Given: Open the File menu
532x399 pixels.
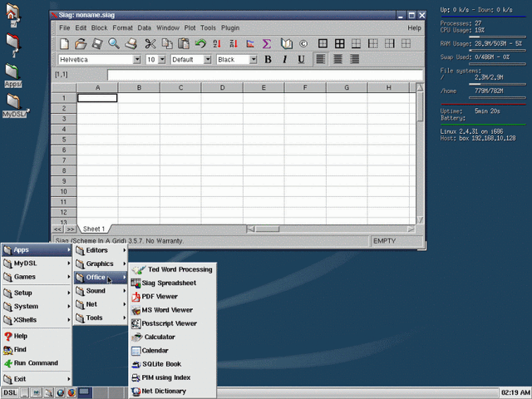Looking at the screenshot, I should coord(65,27).
